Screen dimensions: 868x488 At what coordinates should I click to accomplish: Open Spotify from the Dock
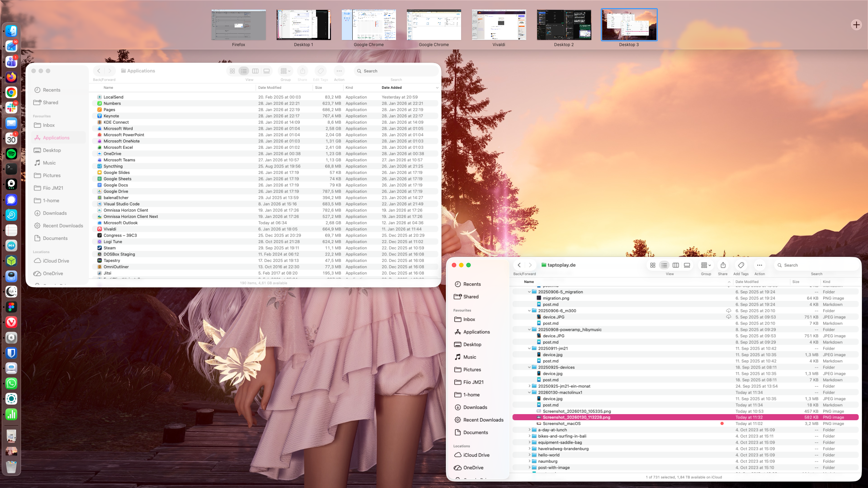point(12,154)
